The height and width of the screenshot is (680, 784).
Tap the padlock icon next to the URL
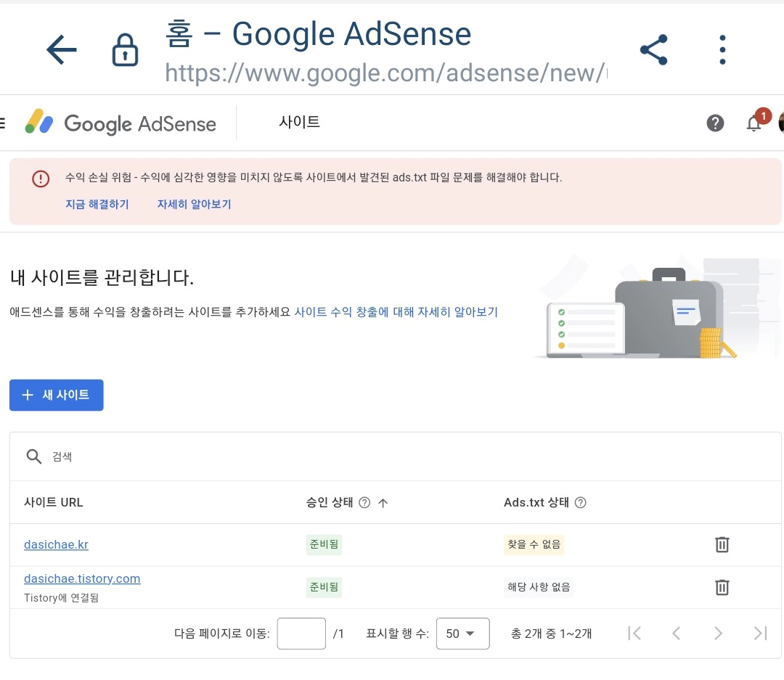(124, 49)
